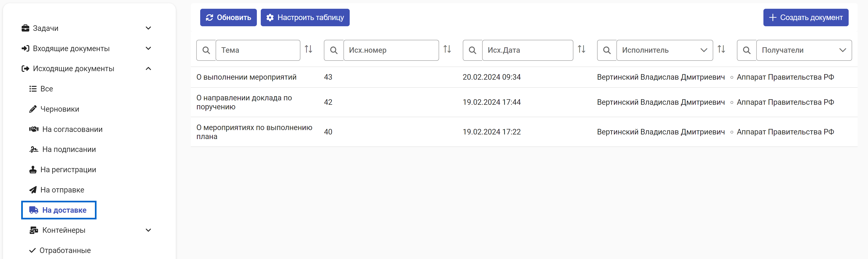This screenshot has height=259, width=868.
Task: Click the search icon of the Исполнитель filter
Action: coord(607,50)
